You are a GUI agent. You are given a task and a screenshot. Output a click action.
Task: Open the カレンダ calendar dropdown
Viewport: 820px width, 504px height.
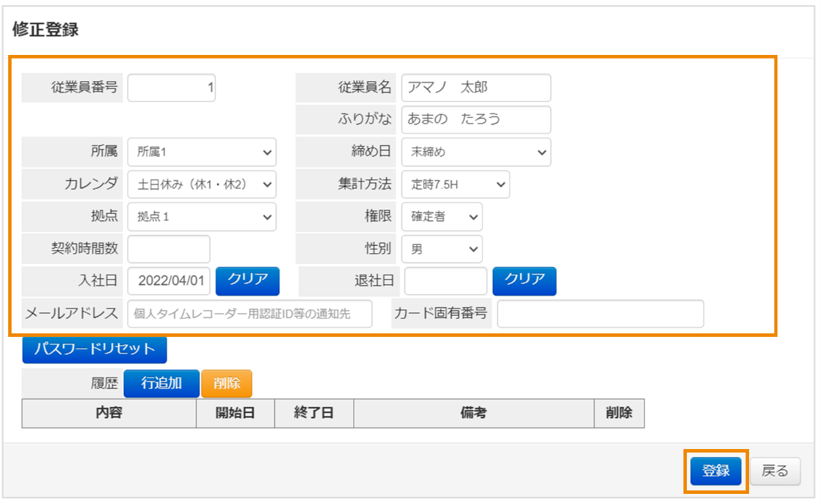pyautogui.click(x=202, y=184)
